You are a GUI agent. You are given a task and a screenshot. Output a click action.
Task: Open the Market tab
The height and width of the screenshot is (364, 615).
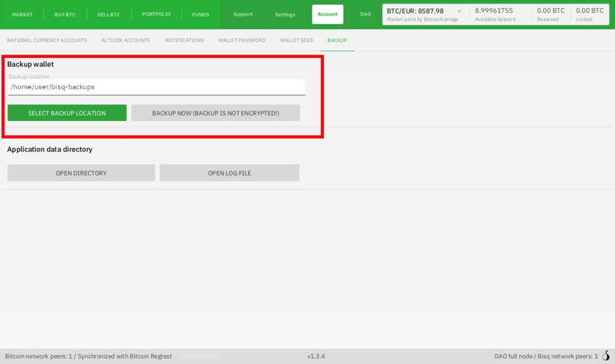[x=22, y=14]
